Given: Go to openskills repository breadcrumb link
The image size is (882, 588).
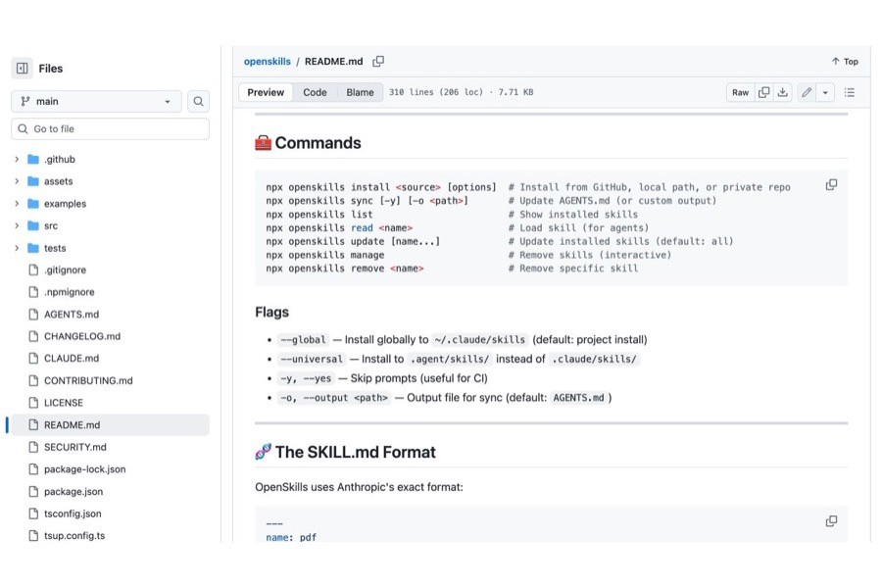Looking at the screenshot, I should [x=268, y=62].
